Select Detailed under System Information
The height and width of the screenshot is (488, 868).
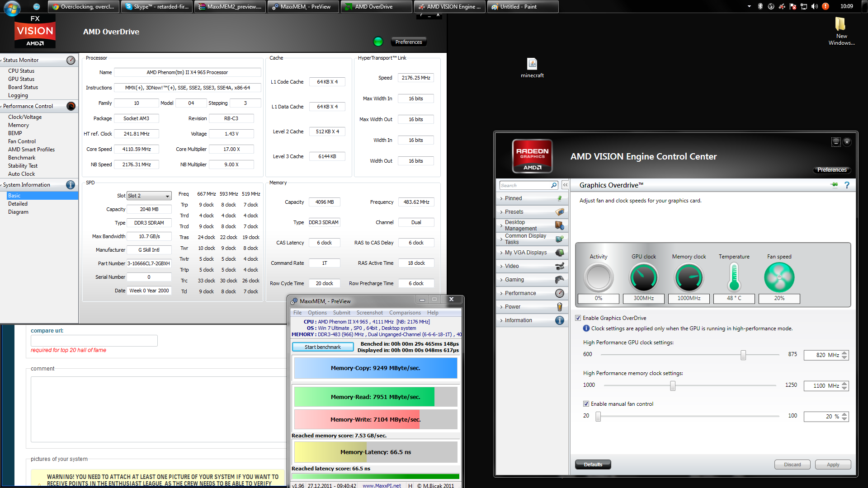point(18,204)
